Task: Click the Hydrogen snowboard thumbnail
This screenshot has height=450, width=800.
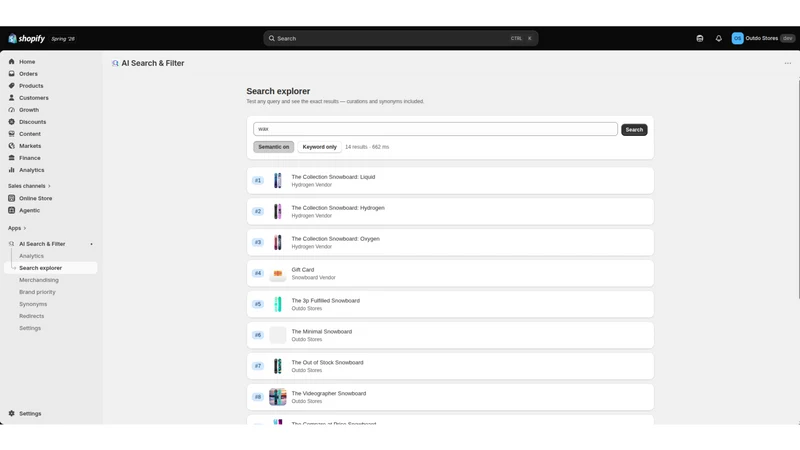Action: (x=278, y=211)
